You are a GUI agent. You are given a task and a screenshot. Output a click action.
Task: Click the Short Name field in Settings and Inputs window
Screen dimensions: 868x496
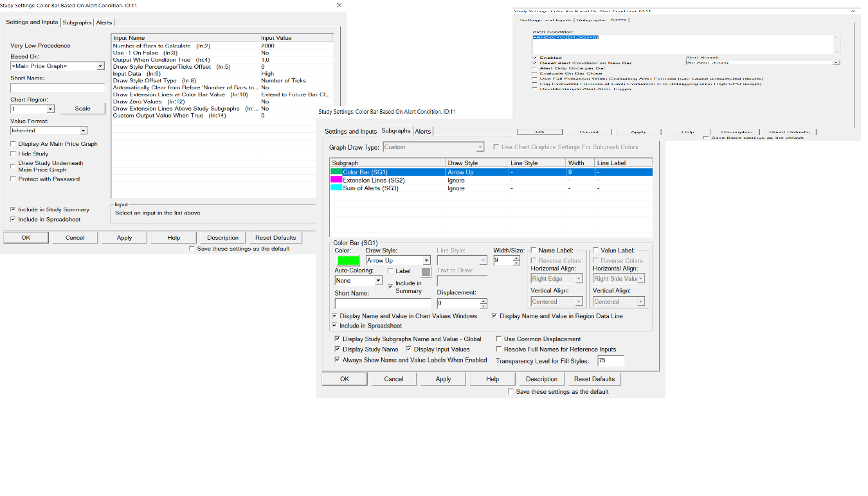57,87
